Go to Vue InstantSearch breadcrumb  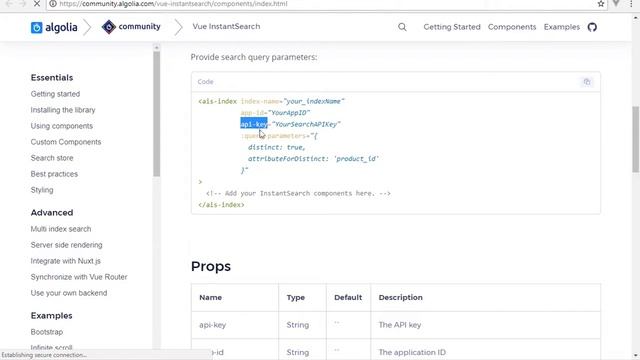tap(226, 27)
